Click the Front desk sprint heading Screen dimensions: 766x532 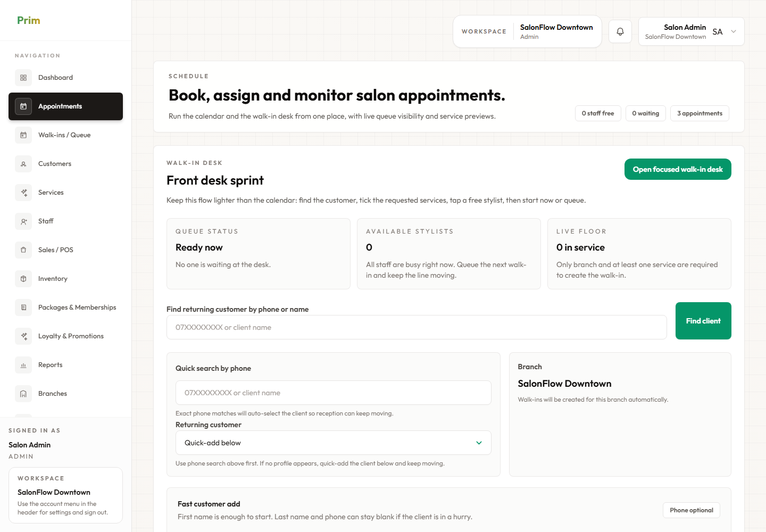(215, 180)
